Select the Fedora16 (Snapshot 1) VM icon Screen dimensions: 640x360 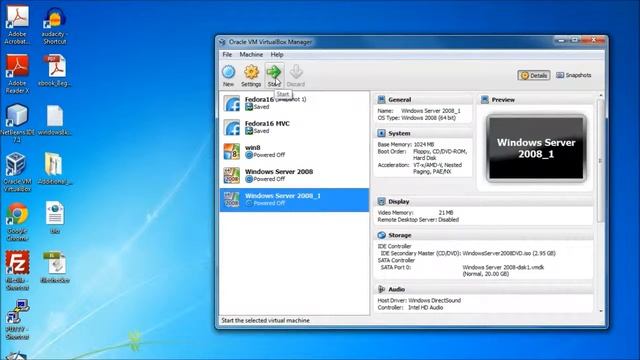[232, 103]
